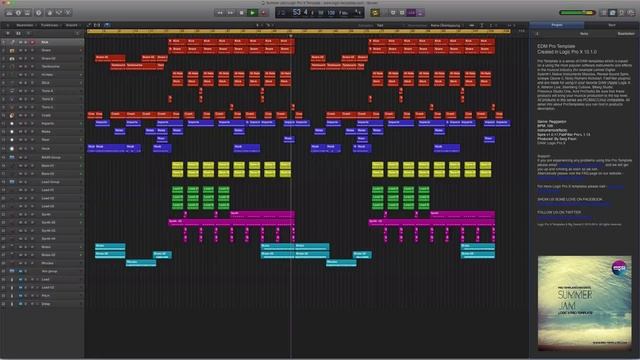The height and width of the screenshot is (360, 640).
Task: Mute the Vocal track
Action: [20, 149]
